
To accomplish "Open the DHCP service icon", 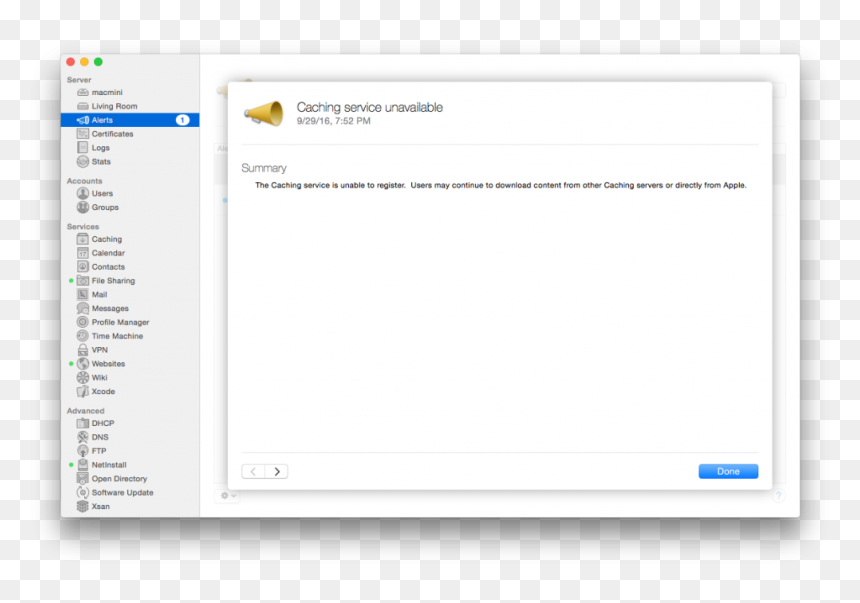I will pyautogui.click(x=83, y=423).
